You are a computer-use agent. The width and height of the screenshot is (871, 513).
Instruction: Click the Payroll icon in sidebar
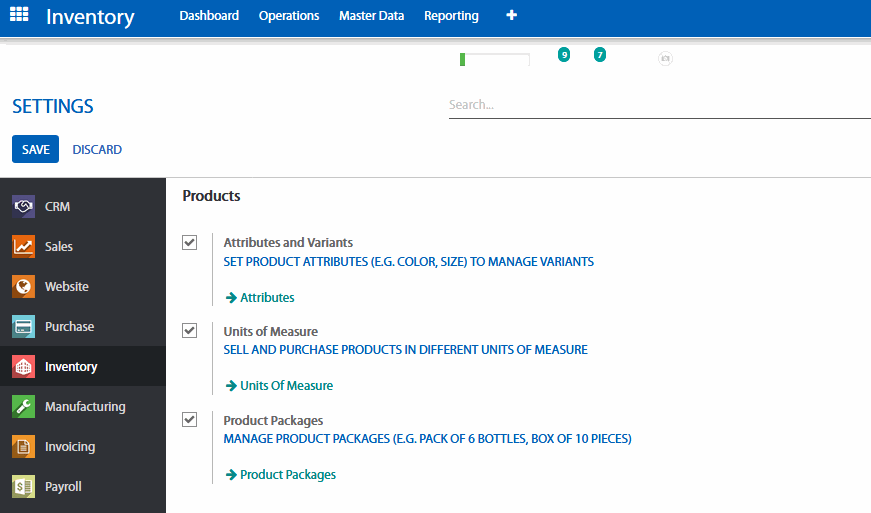click(x=24, y=487)
